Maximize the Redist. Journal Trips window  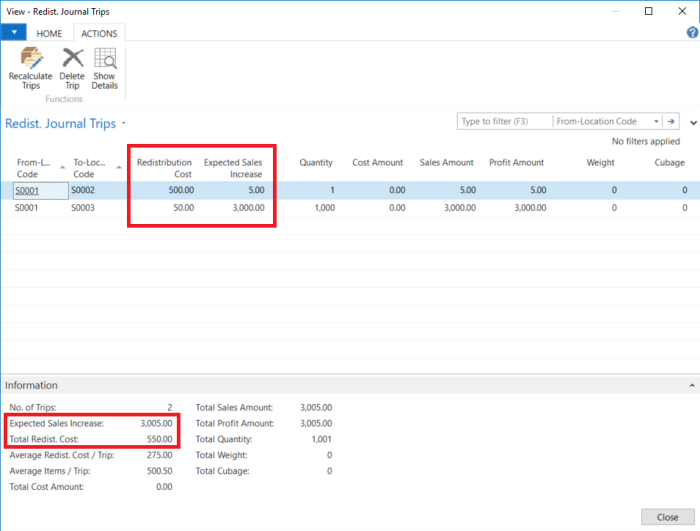(649, 11)
